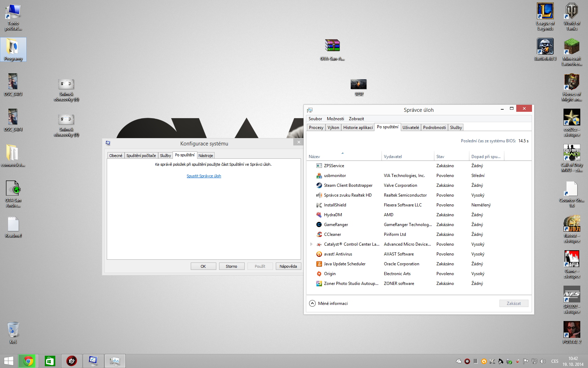Select the POSTAL 2 desktop shortcut

(572, 333)
